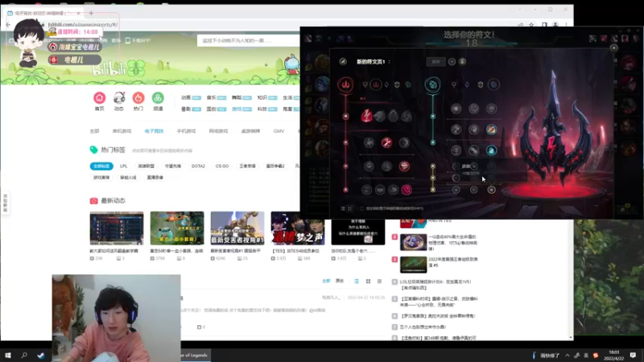This screenshot has width=644, height=362.
Task: Select the Hail of Blades keystone rune
Action: pyautogui.click(x=407, y=116)
